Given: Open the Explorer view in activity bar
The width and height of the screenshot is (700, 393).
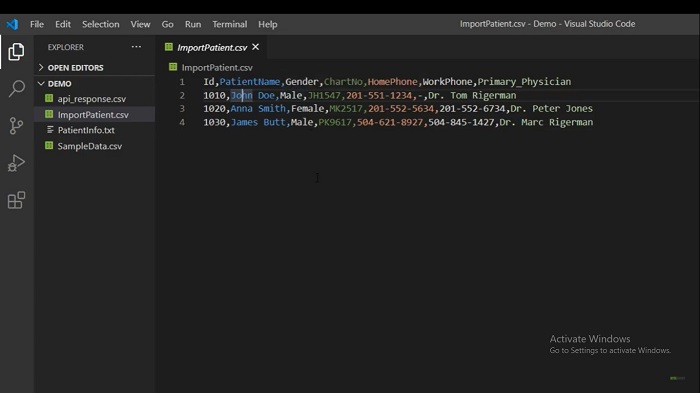Looking at the screenshot, I should coord(16,52).
